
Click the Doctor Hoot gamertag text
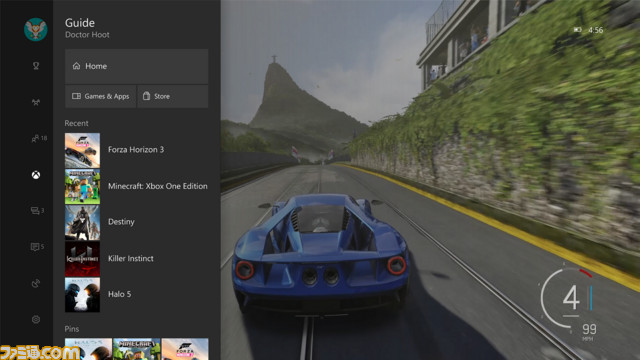(87, 35)
